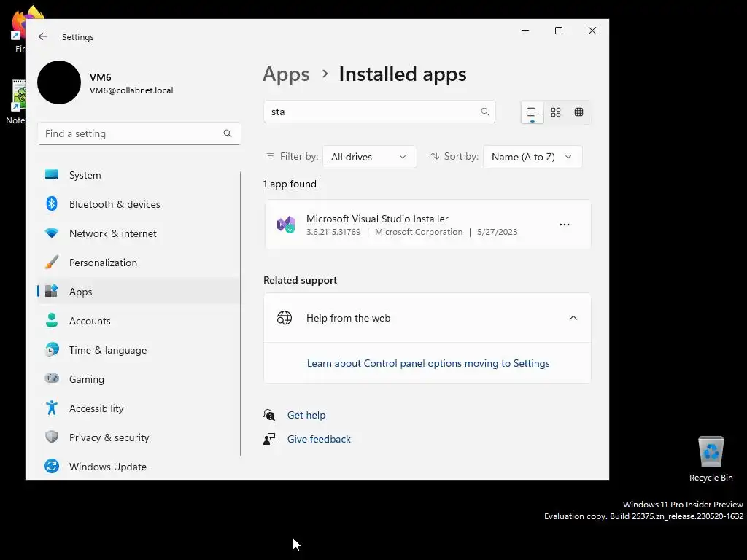Click the VM6@collabnet.local account email

(131, 90)
